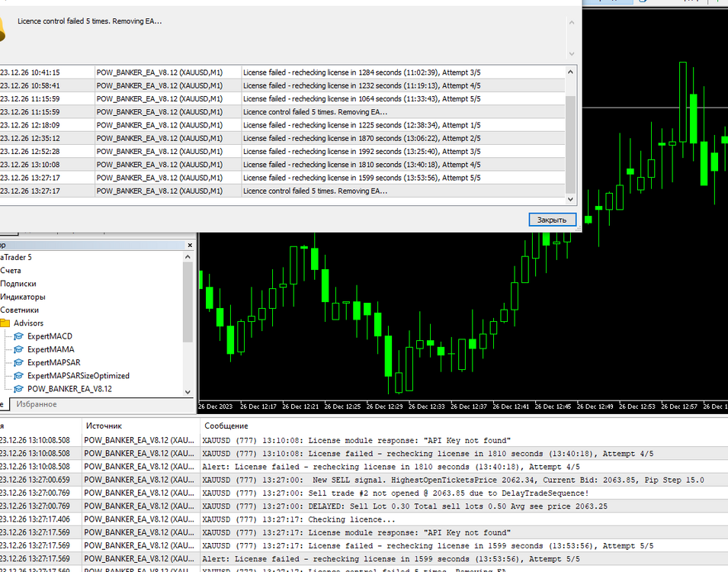Click the ExpertMAMA advisor icon
This screenshot has height=572, width=728.
18,349
